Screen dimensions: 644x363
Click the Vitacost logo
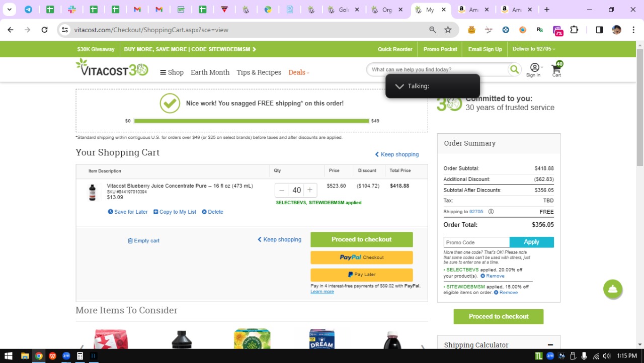[112, 68]
